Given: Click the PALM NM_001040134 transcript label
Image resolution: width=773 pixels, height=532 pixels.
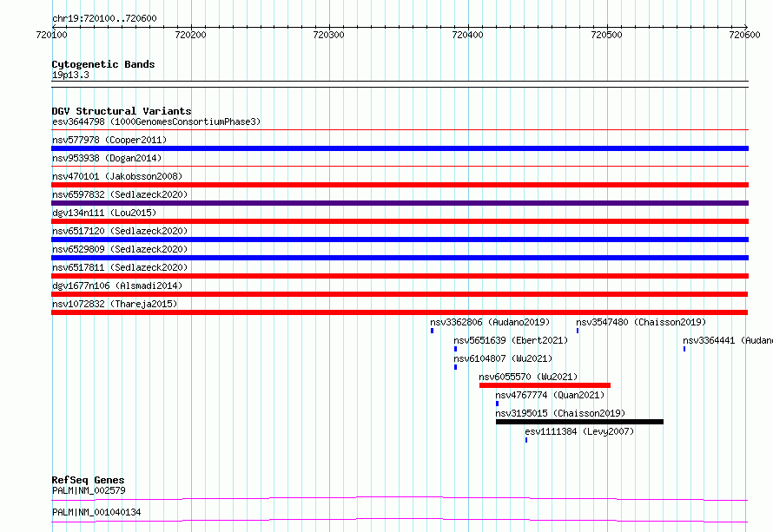Looking at the screenshot, I should pyautogui.click(x=96, y=513).
